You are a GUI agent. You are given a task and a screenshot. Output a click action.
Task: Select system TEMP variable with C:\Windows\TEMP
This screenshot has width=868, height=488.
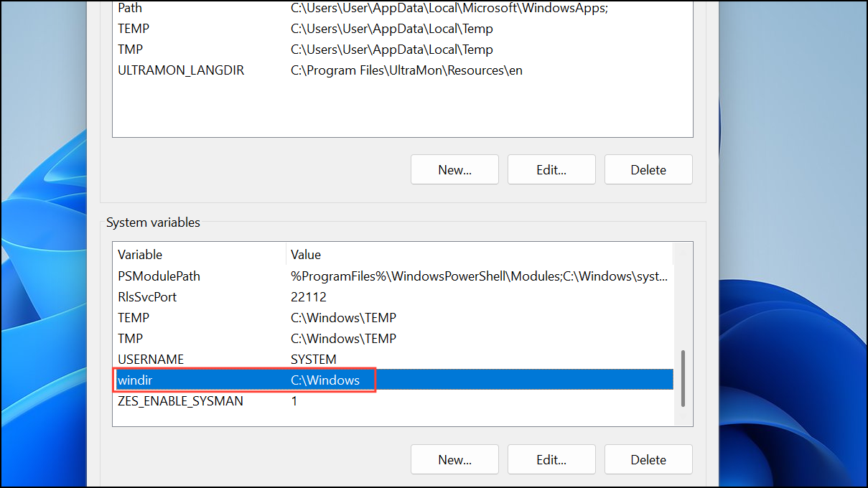point(393,318)
